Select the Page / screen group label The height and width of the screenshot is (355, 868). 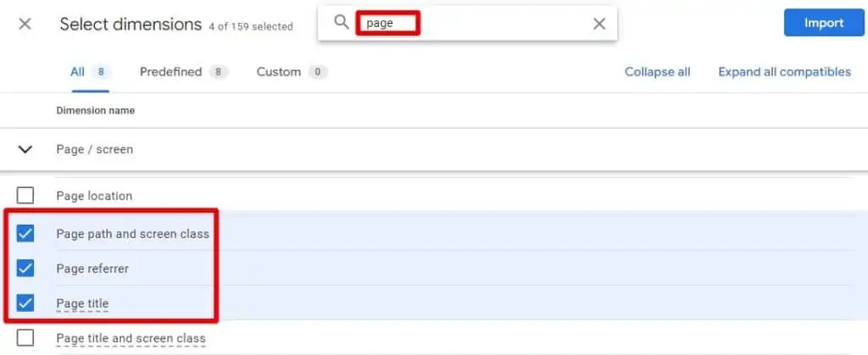pyautogui.click(x=94, y=149)
